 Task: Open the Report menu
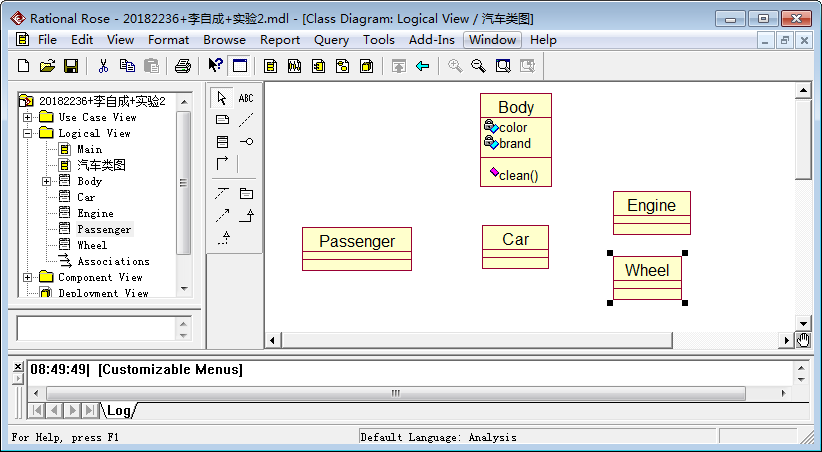coord(280,40)
